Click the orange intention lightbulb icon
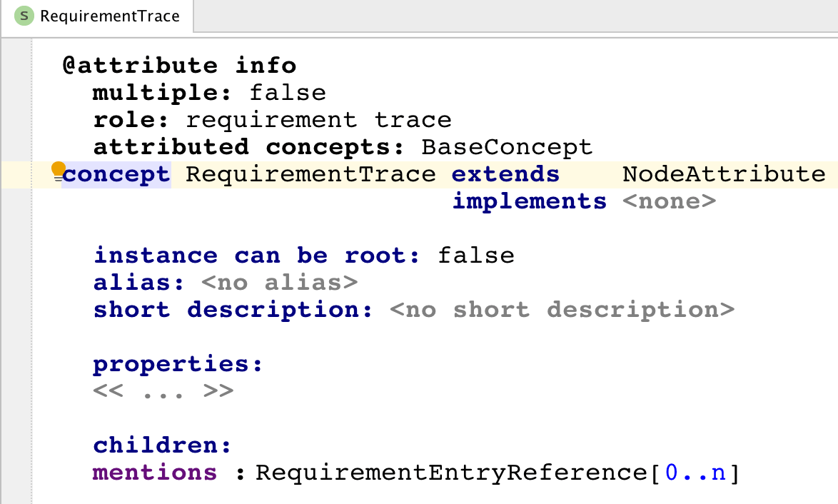This screenshot has width=838, height=504. pyautogui.click(x=59, y=170)
